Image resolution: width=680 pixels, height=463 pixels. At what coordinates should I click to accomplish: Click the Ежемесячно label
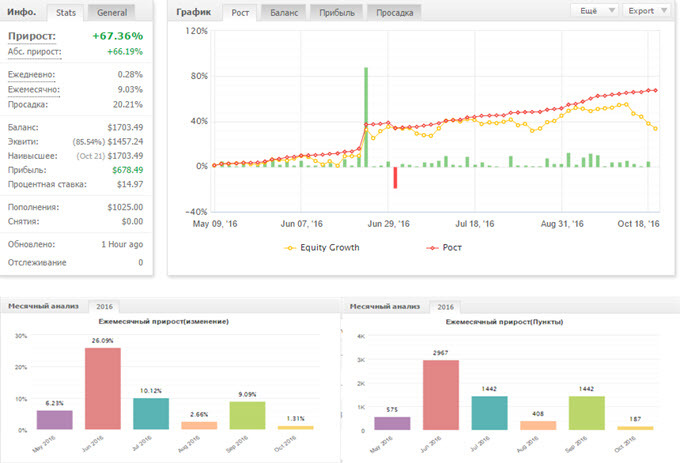[x=33, y=90]
